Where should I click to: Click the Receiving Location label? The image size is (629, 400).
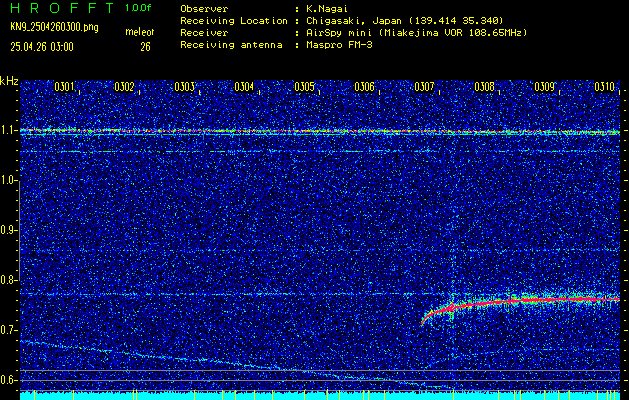pyautogui.click(x=234, y=21)
